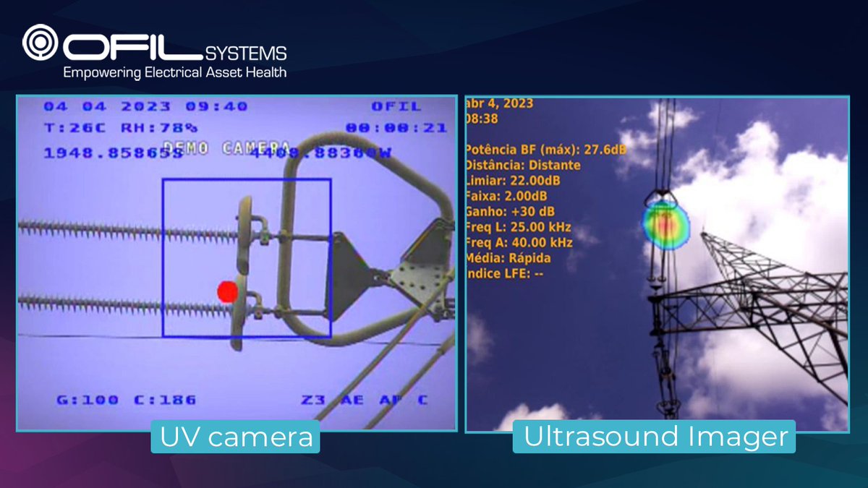Click the OFIL concentric circles logo icon
Viewport: 868px width, 488px height.
pyautogui.click(x=40, y=43)
